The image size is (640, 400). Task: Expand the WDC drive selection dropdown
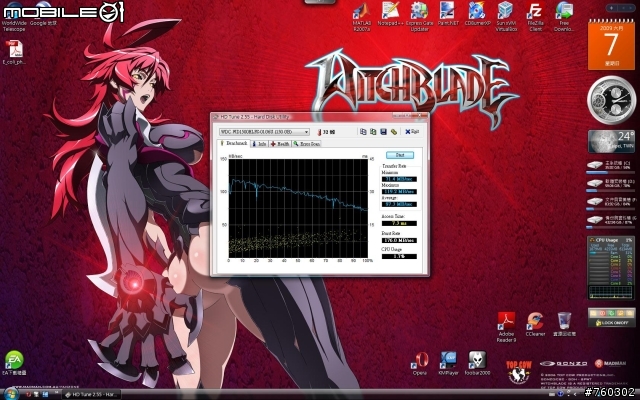point(306,132)
